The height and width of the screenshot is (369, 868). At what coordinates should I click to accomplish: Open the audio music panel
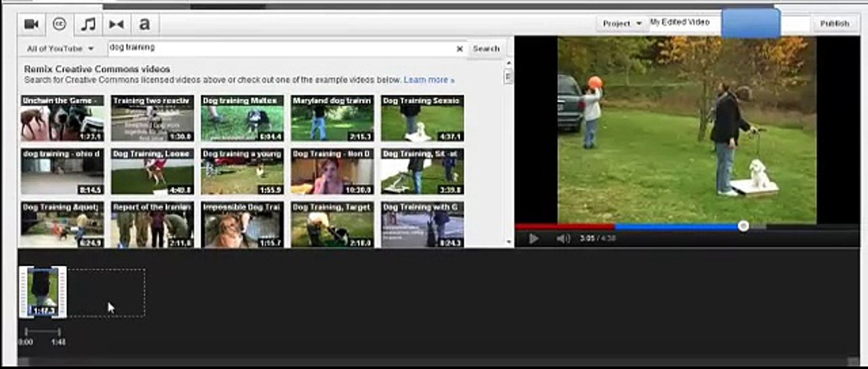point(88,24)
